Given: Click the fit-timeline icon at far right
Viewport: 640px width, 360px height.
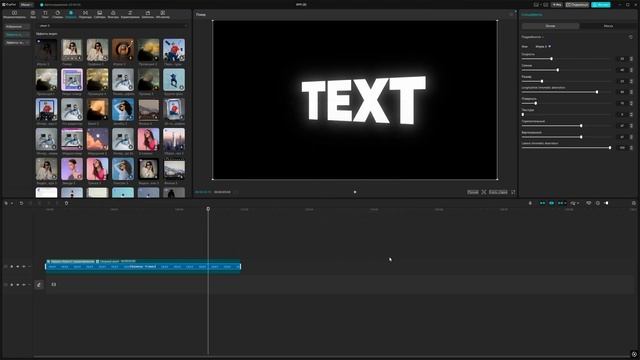Looking at the screenshot, I should point(634,203).
